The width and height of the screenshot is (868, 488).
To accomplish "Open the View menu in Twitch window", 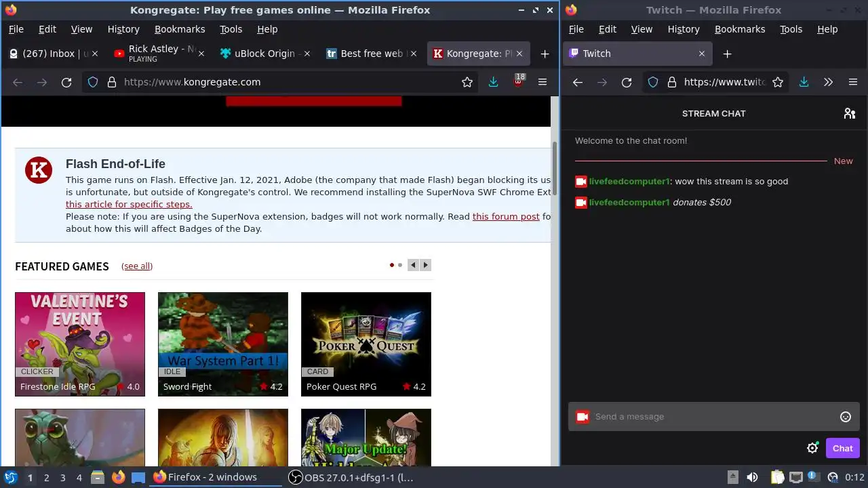I will point(642,29).
